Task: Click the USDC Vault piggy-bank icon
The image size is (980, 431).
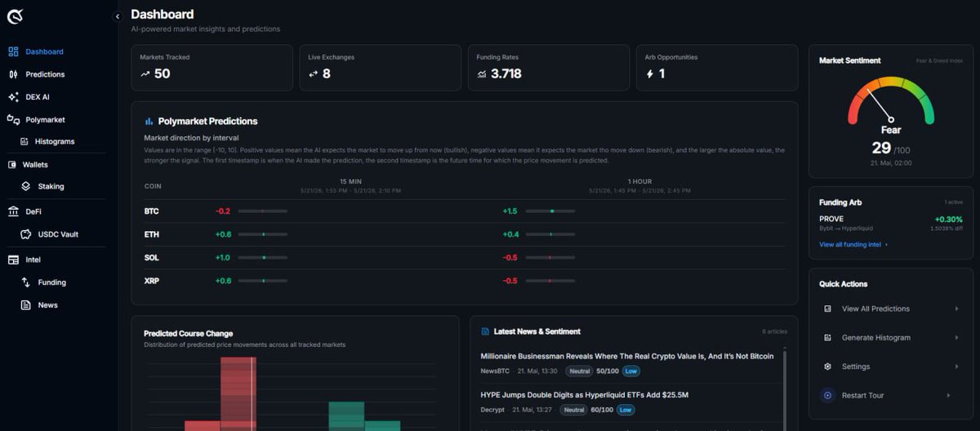Action: click(x=25, y=234)
